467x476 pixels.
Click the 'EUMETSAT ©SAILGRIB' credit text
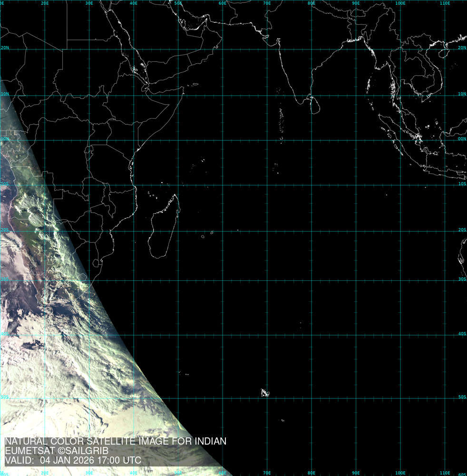(x=57, y=451)
